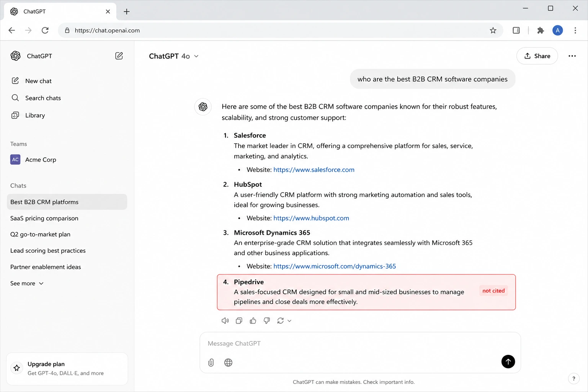Reload the page

click(45, 30)
